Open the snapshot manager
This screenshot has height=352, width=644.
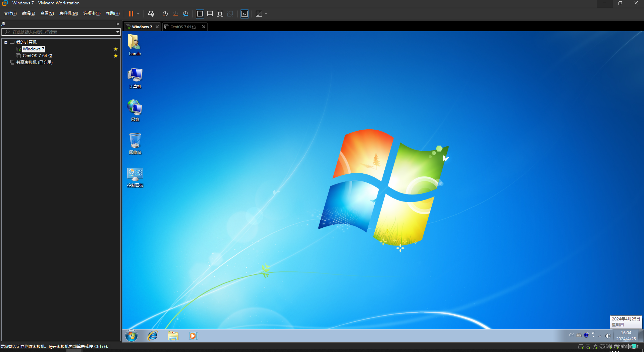[185, 14]
